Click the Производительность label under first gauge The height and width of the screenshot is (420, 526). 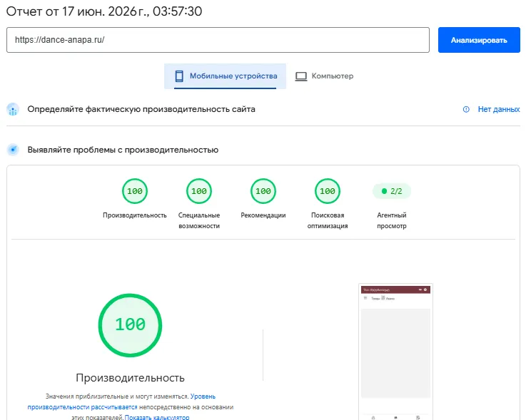click(134, 215)
